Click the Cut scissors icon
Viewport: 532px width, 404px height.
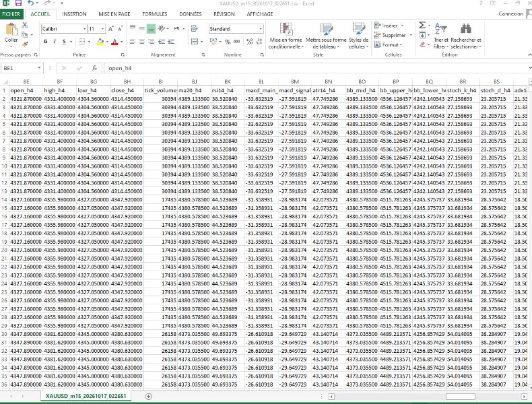(24, 26)
